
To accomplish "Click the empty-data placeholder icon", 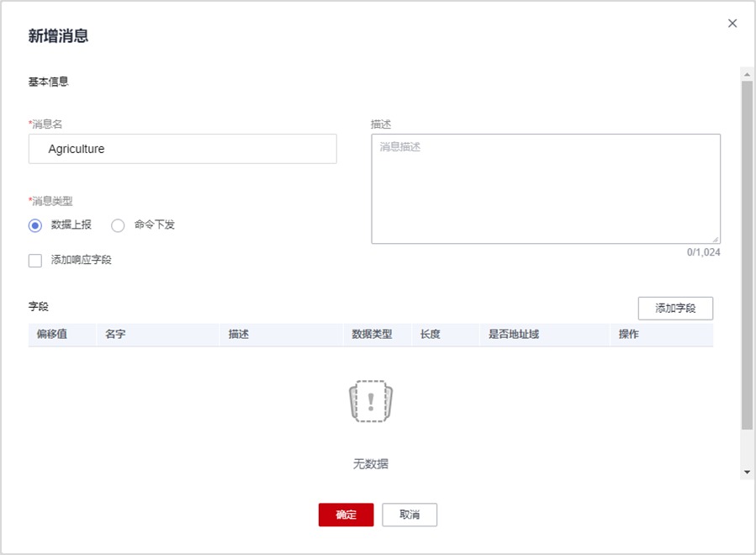I will (x=371, y=400).
